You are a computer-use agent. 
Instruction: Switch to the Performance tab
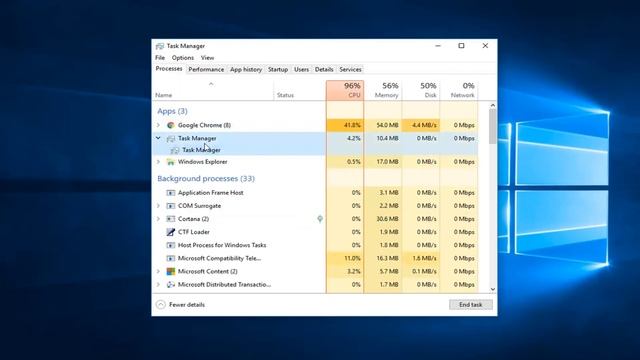[x=206, y=69]
